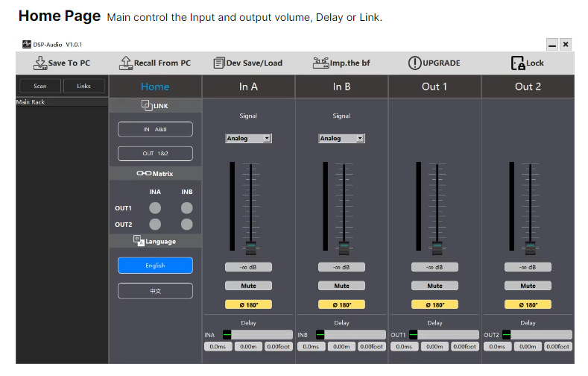The width and height of the screenshot is (588, 376).
Task: Link inputs with IN A&B button
Action: pyautogui.click(x=155, y=129)
